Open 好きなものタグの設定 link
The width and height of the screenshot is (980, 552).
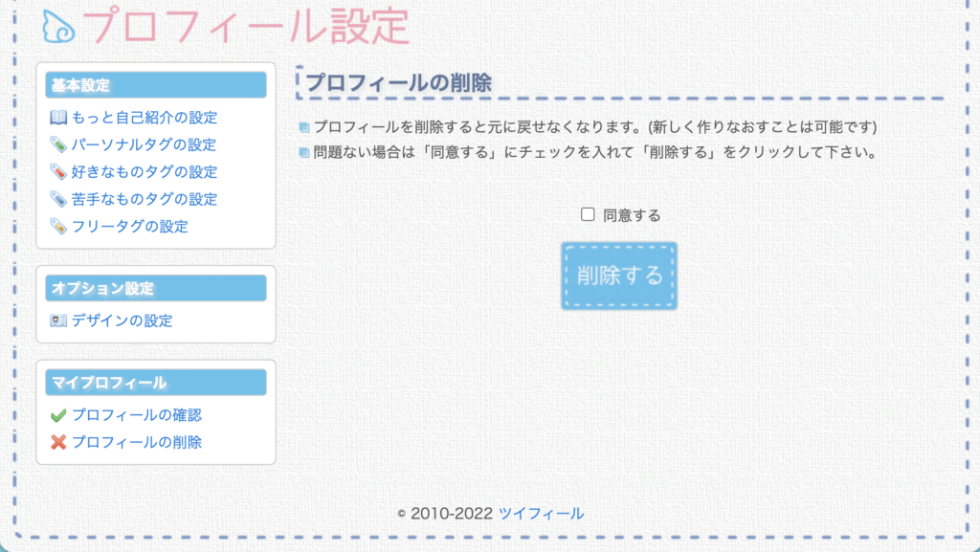pyautogui.click(x=145, y=171)
